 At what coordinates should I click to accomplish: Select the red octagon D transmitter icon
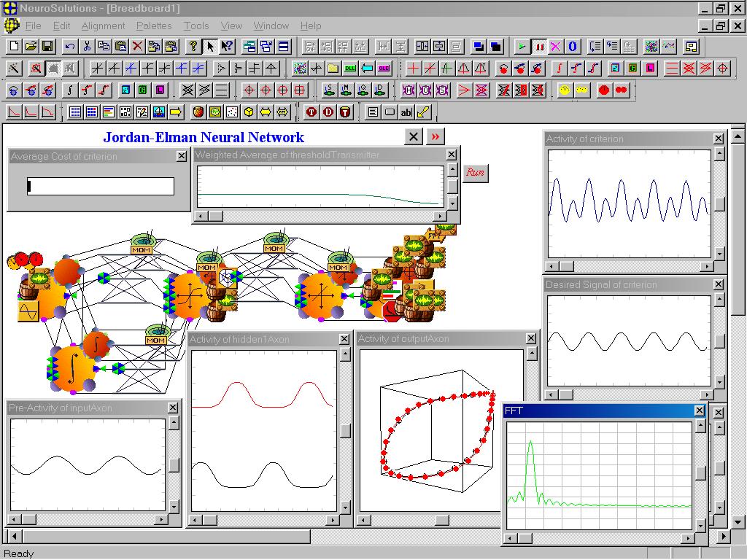(x=328, y=112)
